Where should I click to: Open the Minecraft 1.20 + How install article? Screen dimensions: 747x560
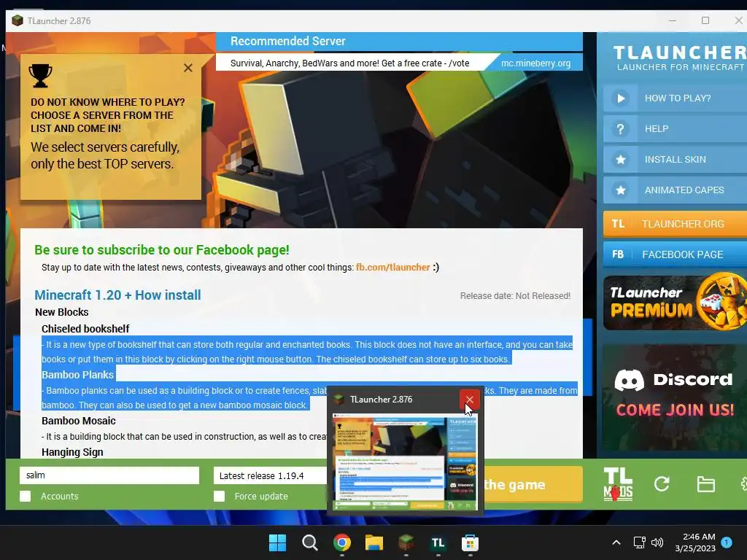[x=117, y=295]
